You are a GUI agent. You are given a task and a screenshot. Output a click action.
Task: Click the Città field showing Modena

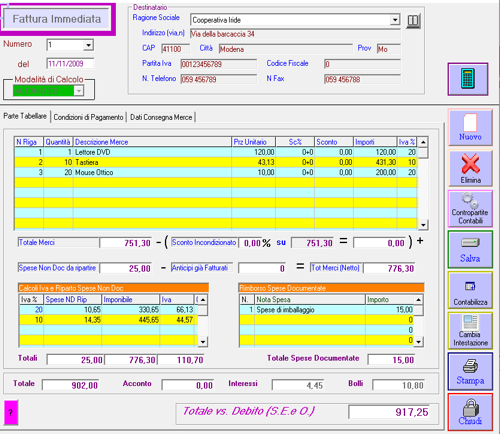(x=285, y=49)
